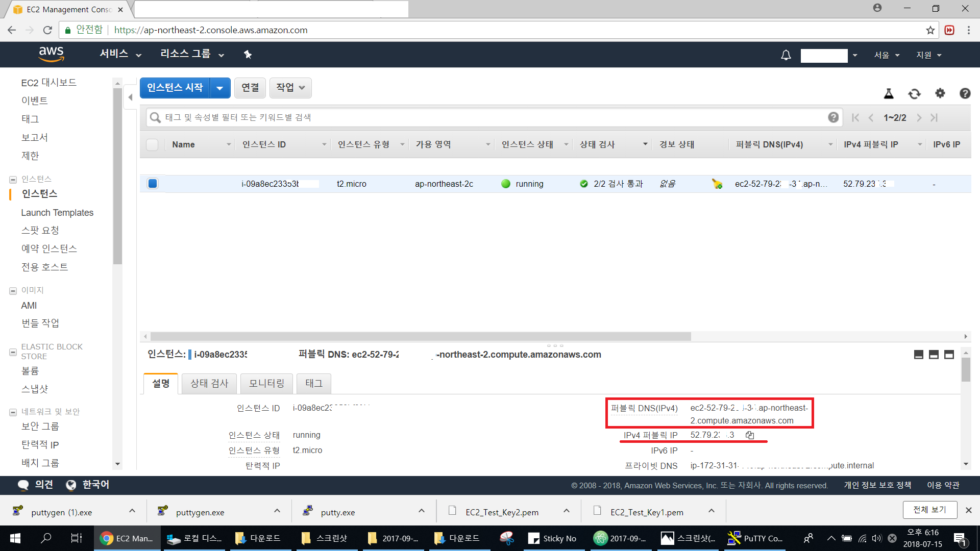
Task: Collapse the 인스턴스 sidebar section
Action: point(13,180)
